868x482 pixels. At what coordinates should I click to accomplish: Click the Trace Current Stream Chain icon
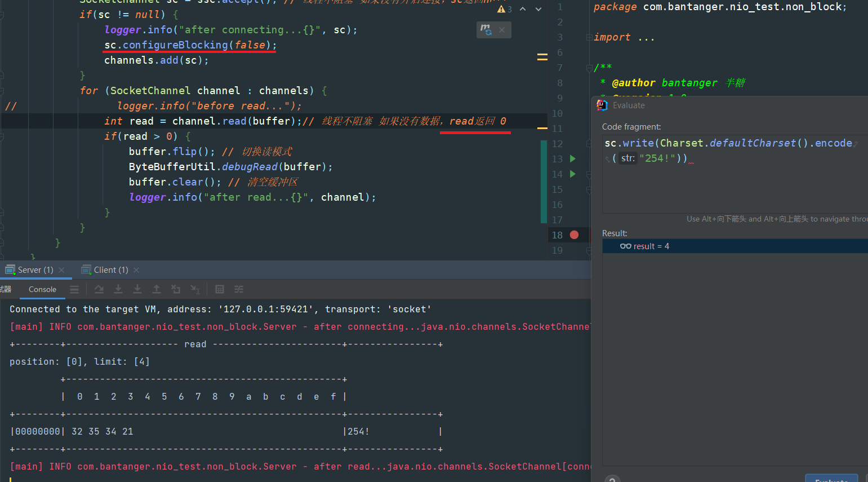coord(239,289)
